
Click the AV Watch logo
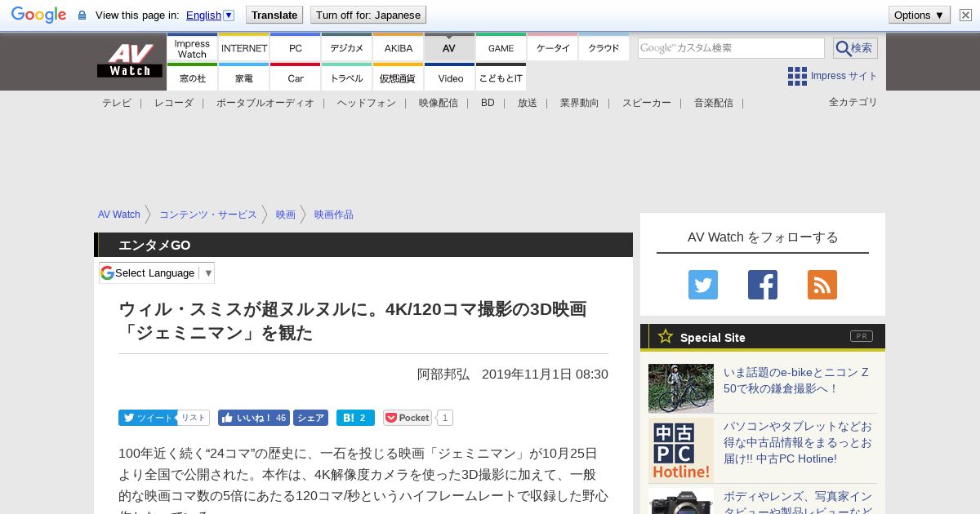(x=130, y=61)
